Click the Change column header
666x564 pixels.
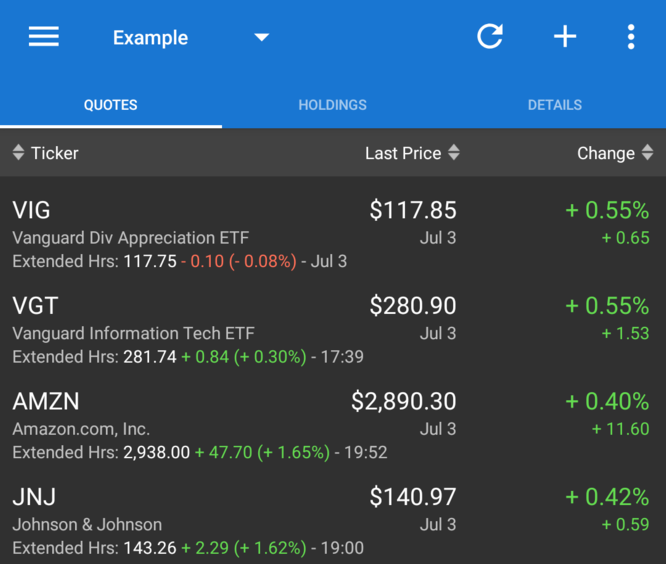605,153
